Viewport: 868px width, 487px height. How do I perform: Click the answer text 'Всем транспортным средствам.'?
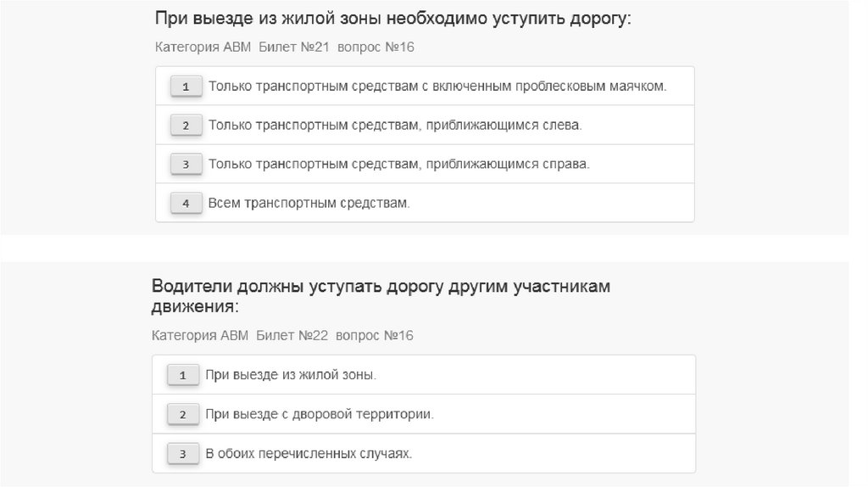click(x=309, y=204)
